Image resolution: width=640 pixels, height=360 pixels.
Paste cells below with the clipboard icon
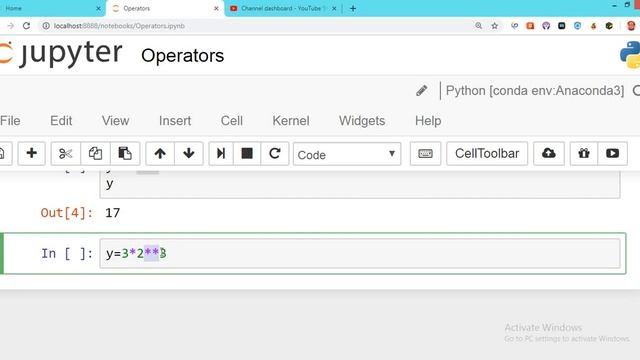(x=125, y=153)
